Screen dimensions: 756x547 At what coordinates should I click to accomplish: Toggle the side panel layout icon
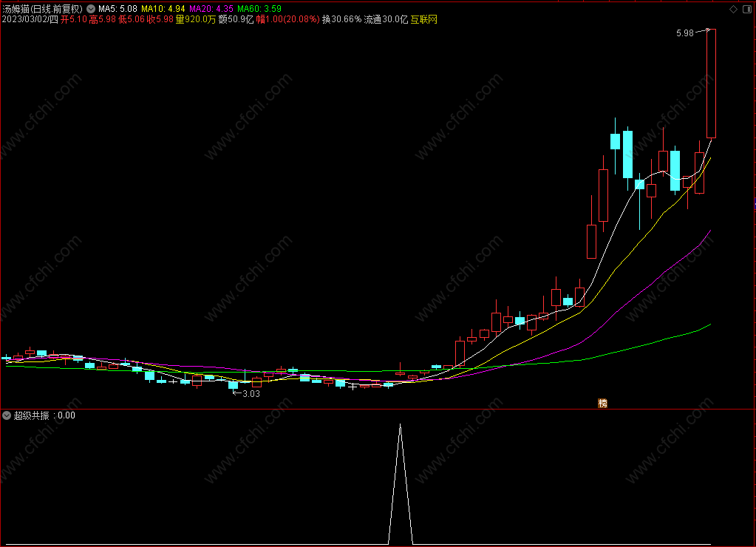pos(747,9)
